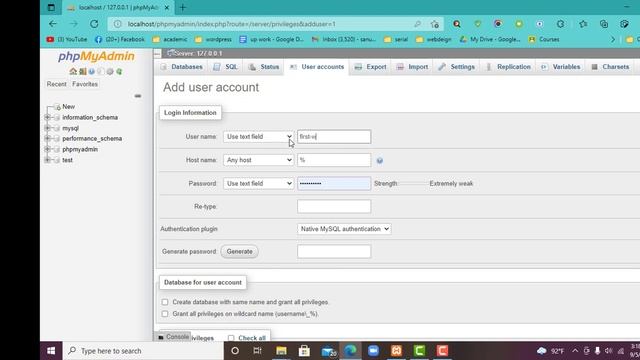This screenshot has width=640, height=360.
Task: Open the Authentication plugin dropdown
Action: click(344, 229)
